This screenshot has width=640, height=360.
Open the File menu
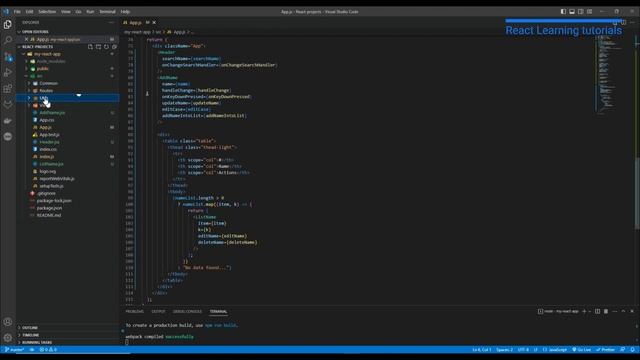[x=17, y=12]
